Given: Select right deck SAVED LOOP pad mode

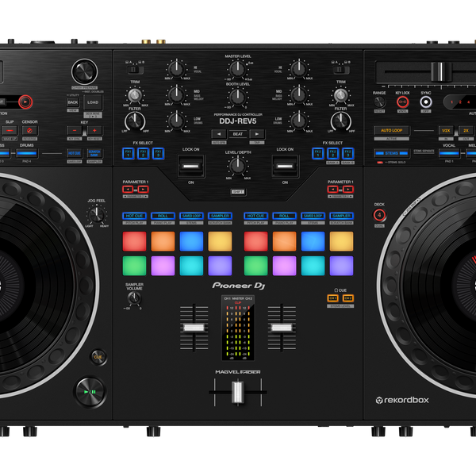Looking at the screenshot, I should coord(313,216).
